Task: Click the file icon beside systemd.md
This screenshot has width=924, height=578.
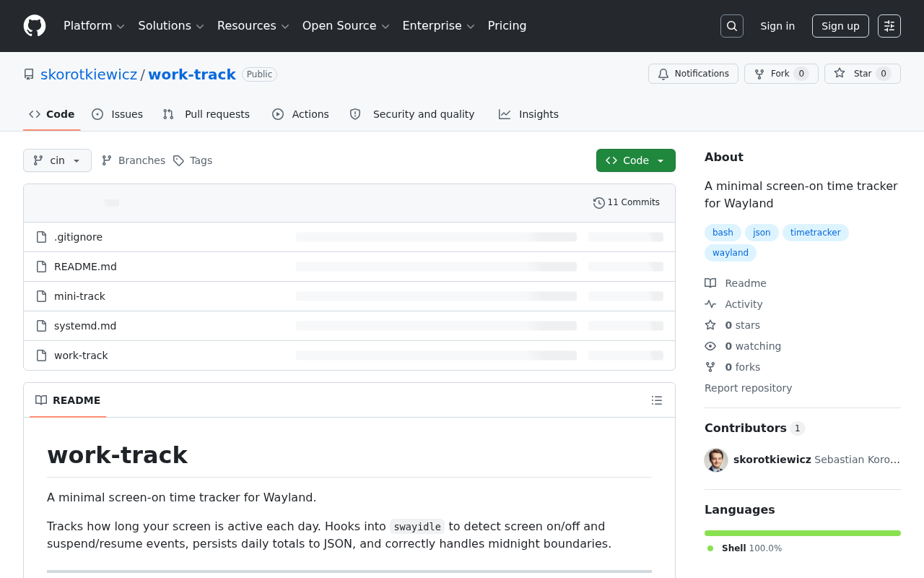Action: [x=42, y=326]
